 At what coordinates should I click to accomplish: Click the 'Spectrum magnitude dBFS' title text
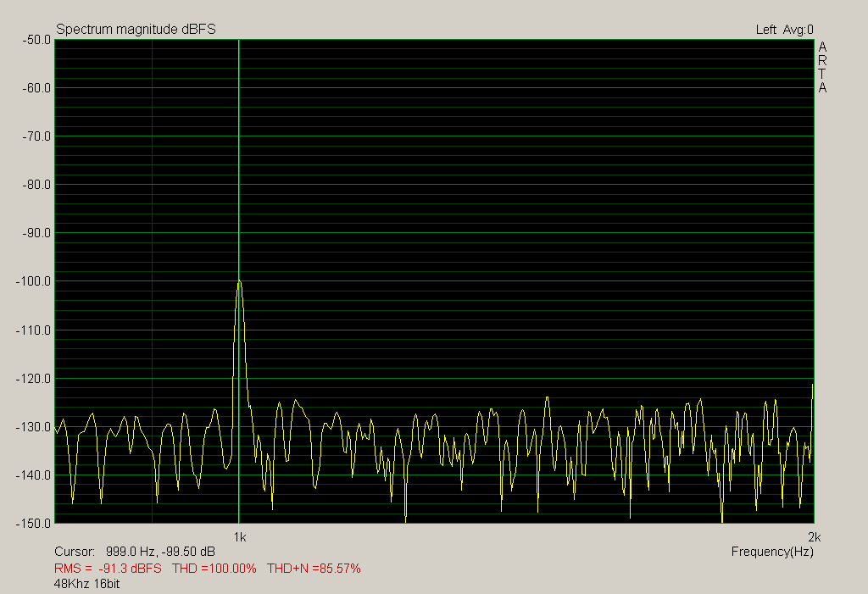tap(136, 30)
